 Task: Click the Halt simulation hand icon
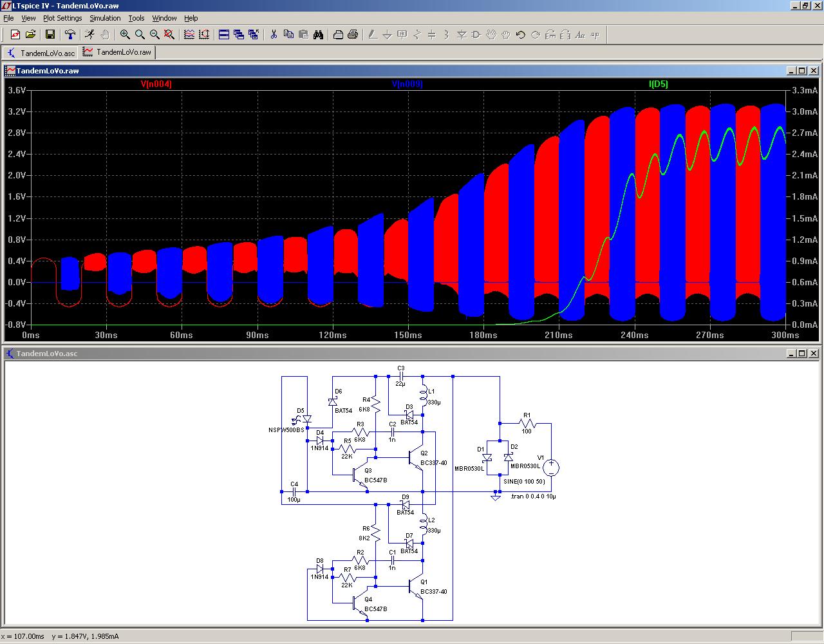pyautogui.click(x=105, y=35)
